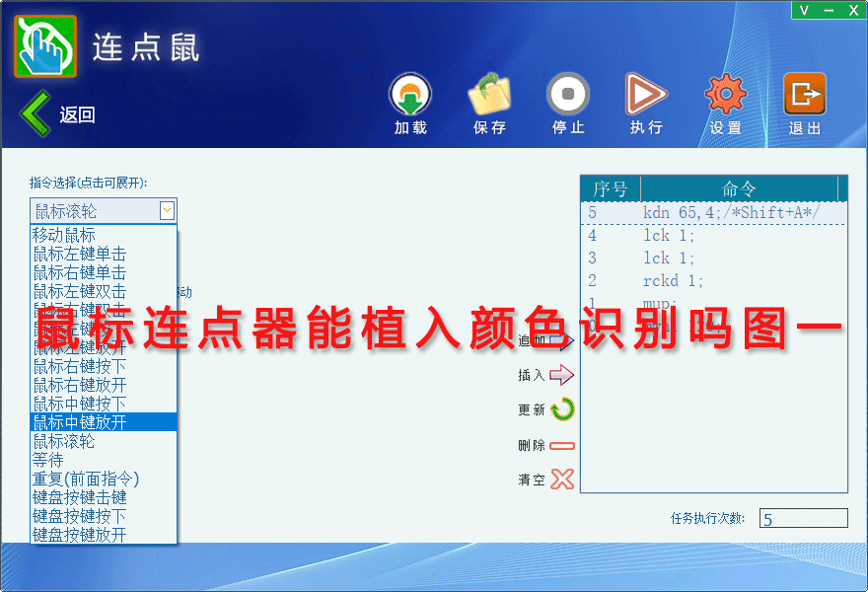Viewport: 868px width, 592px height.
Task: Select 移动鼠标 in the command list
Action: pyautogui.click(x=104, y=236)
